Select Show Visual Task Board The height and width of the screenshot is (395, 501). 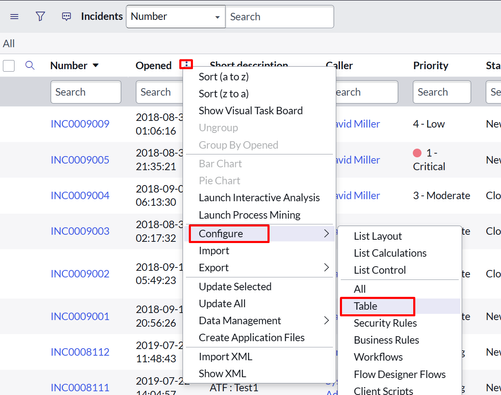click(x=251, y=111)
